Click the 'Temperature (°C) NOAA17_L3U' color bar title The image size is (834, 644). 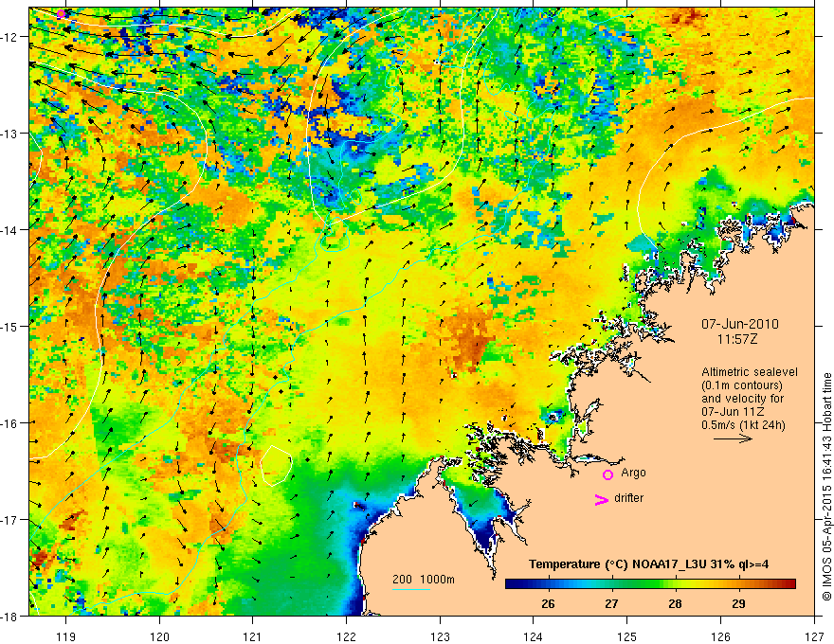click(648, 564)
